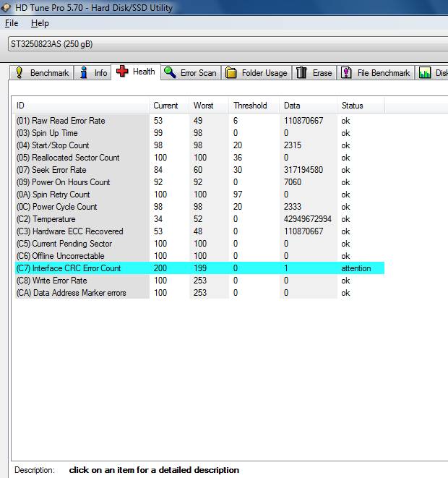Click the Erase trash can icon
Screen dimensions: 448x478
(301, 72)
